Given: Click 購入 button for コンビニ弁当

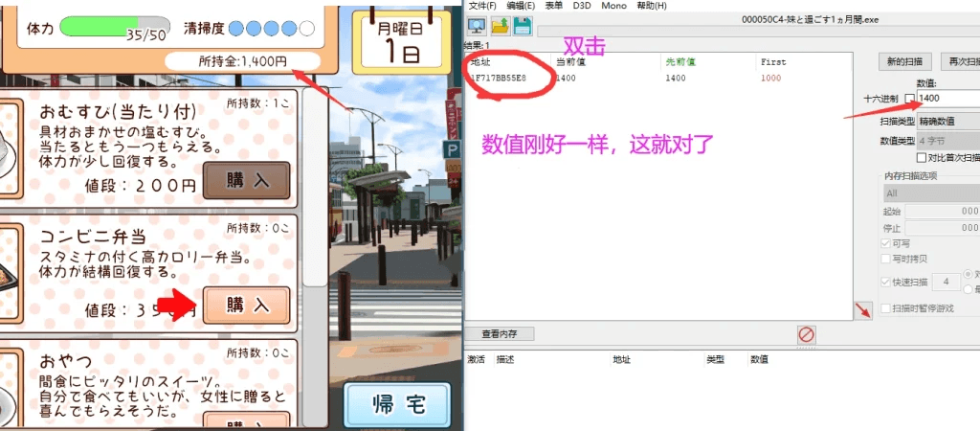Looking at the screenshot, I should [x=246, y=305].
